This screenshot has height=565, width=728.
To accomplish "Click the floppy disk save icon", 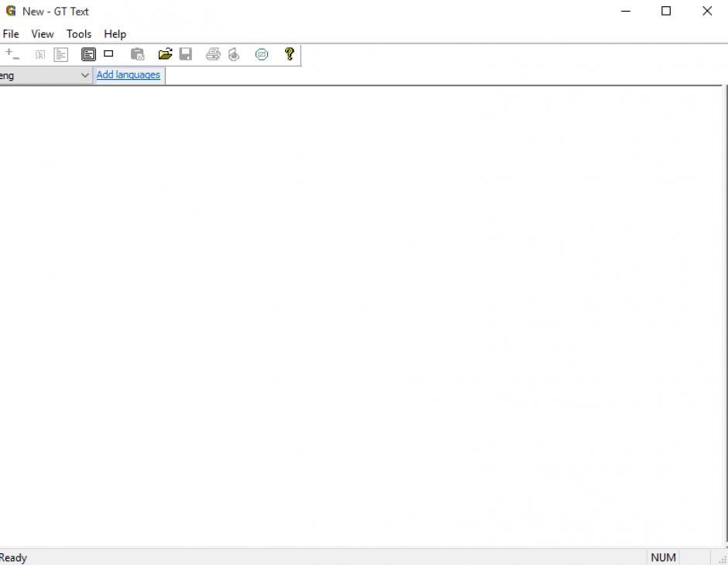I will 186,54.
